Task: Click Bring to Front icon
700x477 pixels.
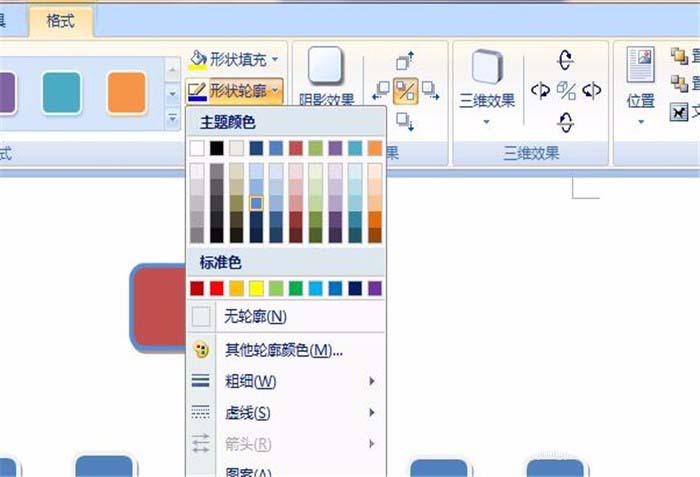Action: coord(679,56)
